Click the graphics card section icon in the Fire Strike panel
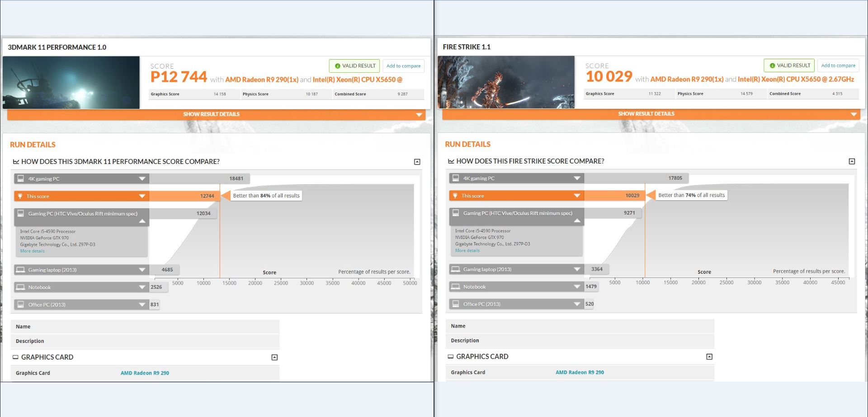 [450, 356]
